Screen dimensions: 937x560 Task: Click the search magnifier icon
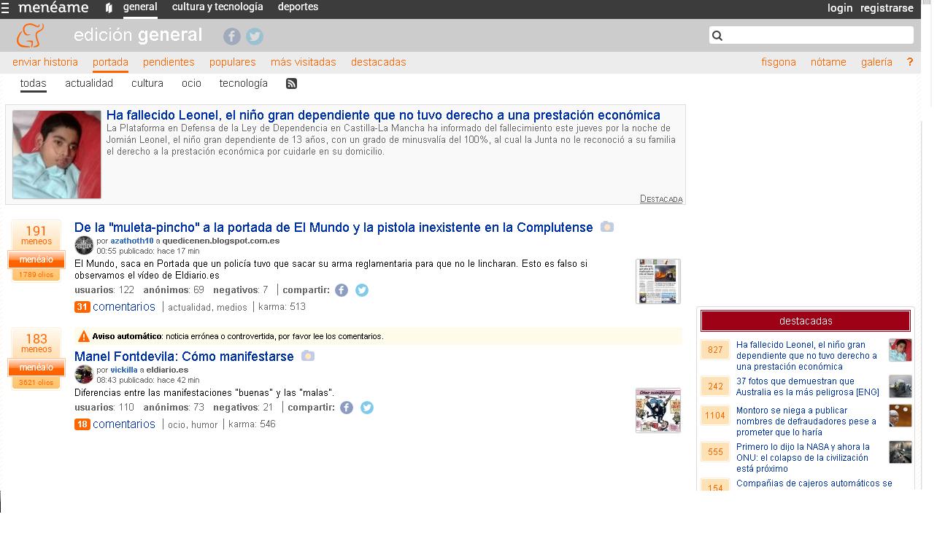pyautogui.click(x=717, y=36)
